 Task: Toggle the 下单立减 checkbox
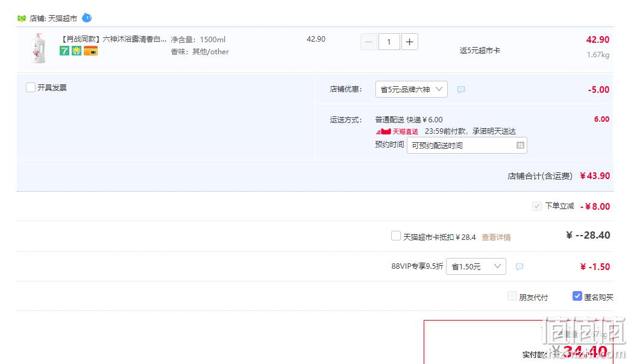coord(537,206)
